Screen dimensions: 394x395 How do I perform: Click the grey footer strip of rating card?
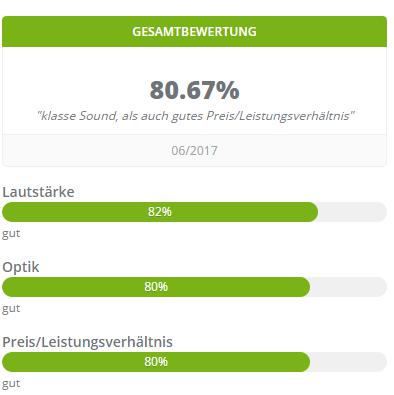click(x=194, y=150)
